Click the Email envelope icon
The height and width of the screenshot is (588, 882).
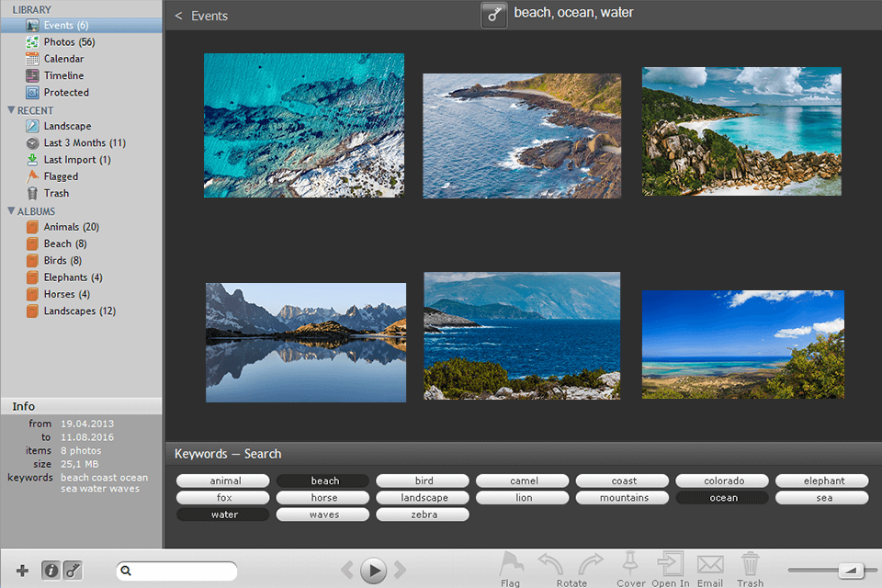point(710,564)
